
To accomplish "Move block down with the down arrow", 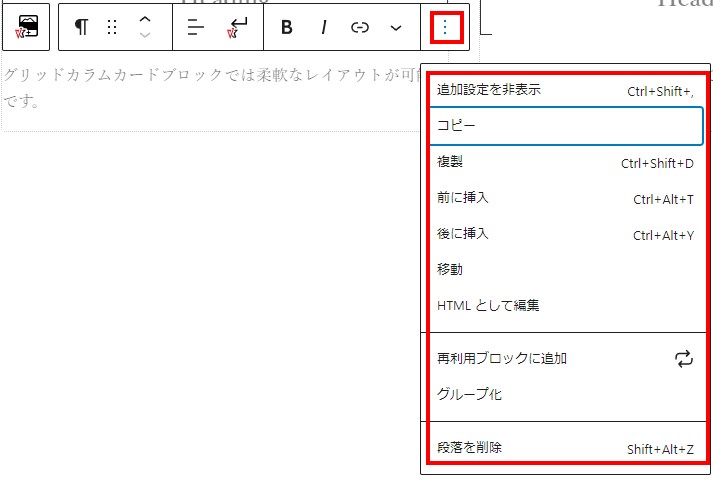I will 145,37.
